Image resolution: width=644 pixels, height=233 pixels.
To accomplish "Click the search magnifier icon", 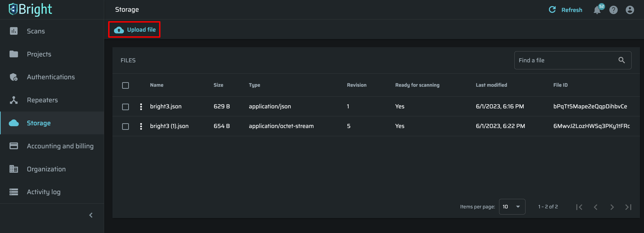I will (x=621, y=60).
